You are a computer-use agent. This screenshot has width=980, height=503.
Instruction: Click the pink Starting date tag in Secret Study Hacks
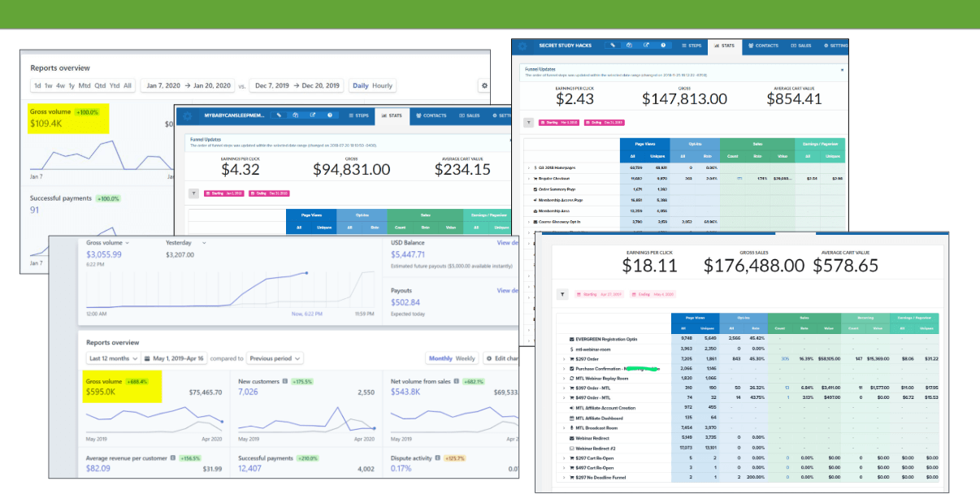pos(558,123)
